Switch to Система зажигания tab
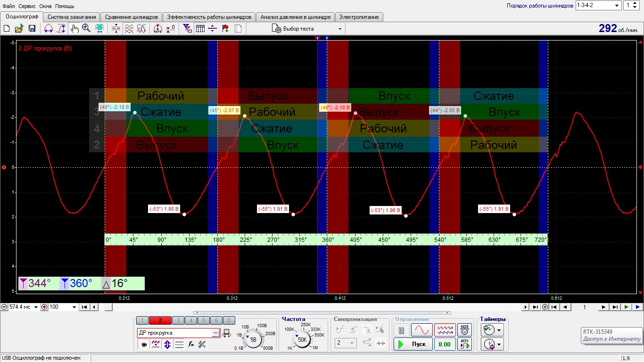 tap(72, 17)
